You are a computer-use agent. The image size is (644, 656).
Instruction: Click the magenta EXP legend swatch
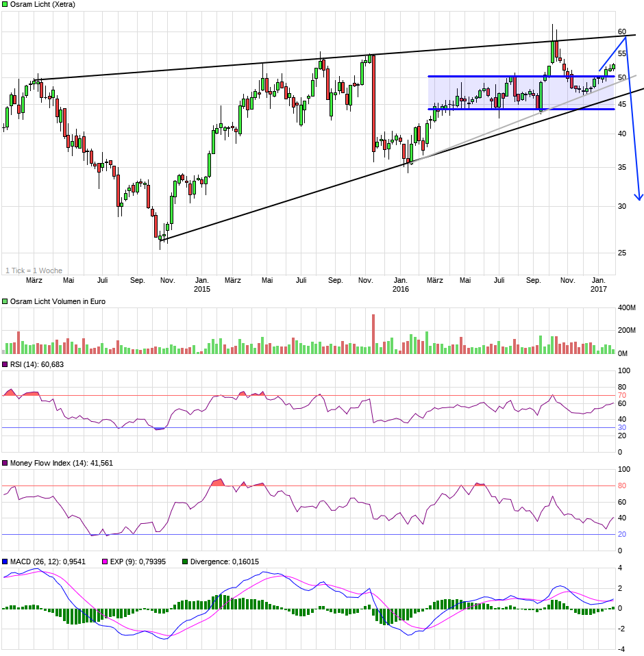105,562
